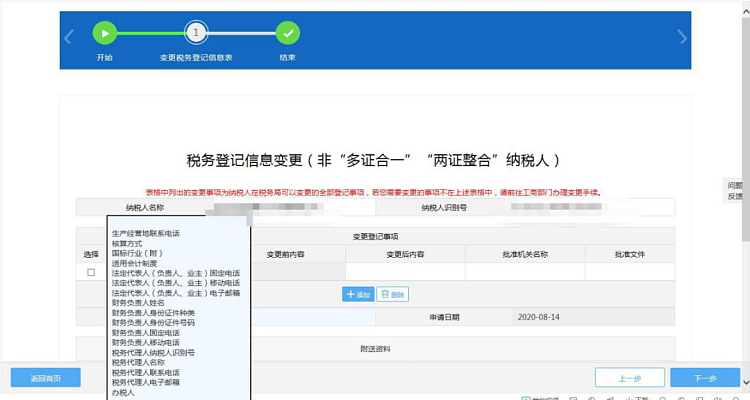This screenshot has width=750, height=400.
Task: Select 财务负责人姓名 from the list
Action: 138,303
